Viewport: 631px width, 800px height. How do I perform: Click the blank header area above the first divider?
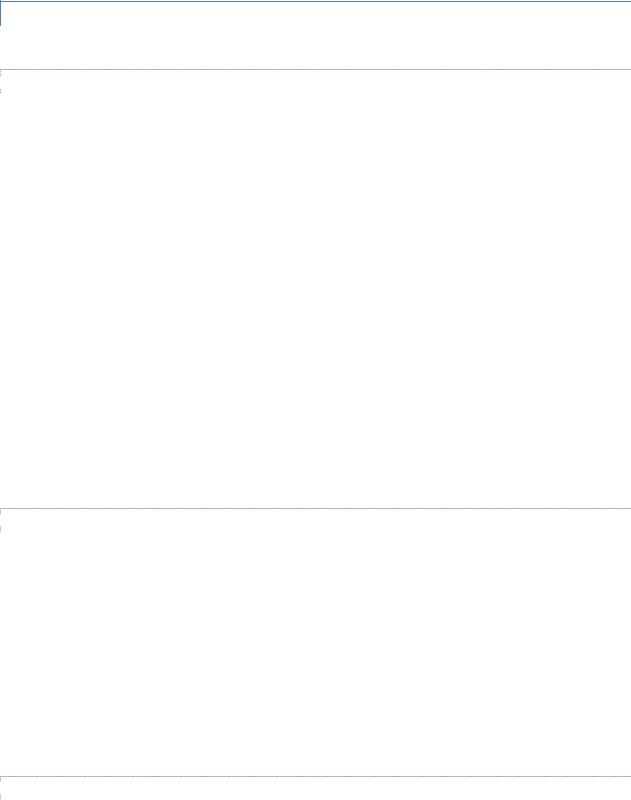(315, 36)
